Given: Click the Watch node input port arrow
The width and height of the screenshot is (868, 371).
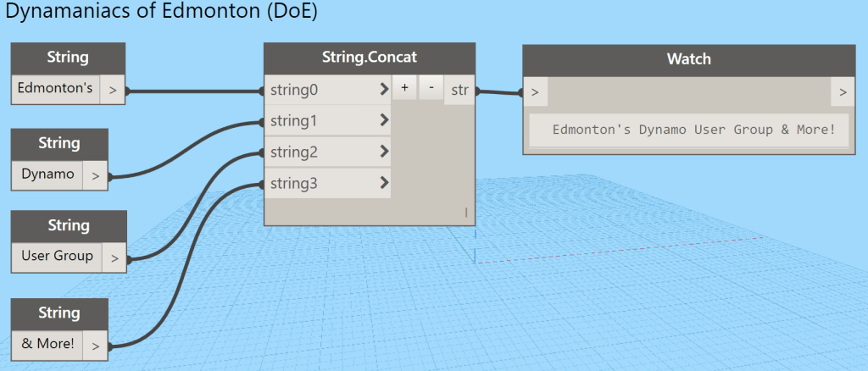Looking at the screenshot, I should 535,91.
